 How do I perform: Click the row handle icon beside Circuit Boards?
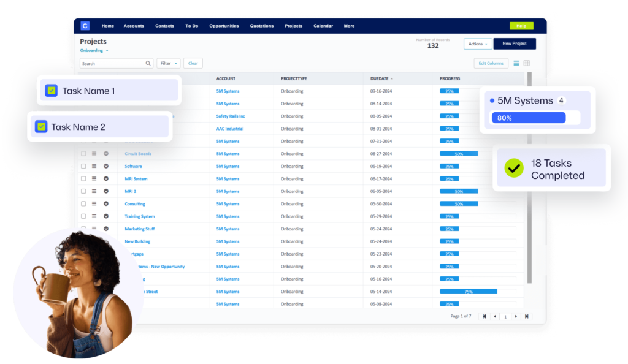tap(93, 153)
